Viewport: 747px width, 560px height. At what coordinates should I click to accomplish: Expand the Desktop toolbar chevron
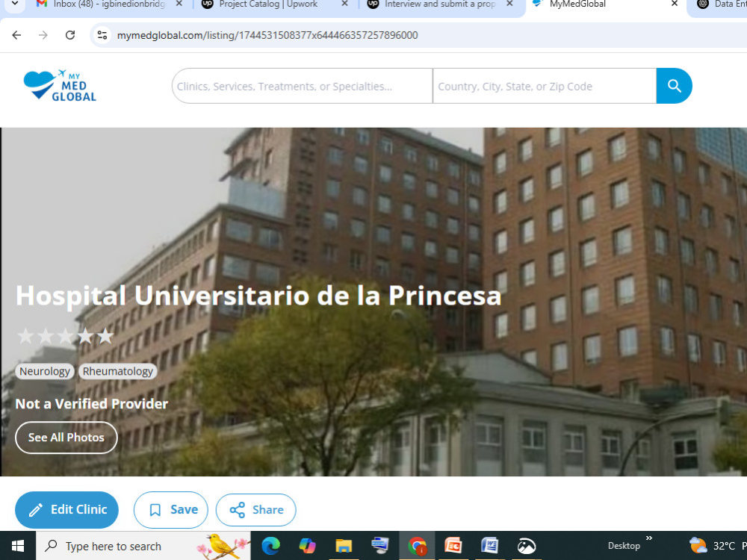(x=649, y=538)
